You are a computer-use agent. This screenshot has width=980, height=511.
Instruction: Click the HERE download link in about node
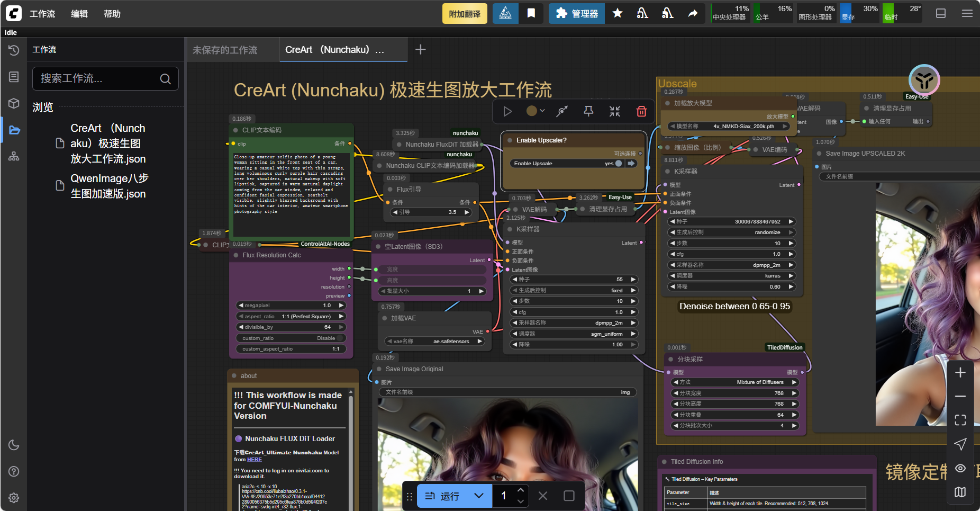coord(254,459)
